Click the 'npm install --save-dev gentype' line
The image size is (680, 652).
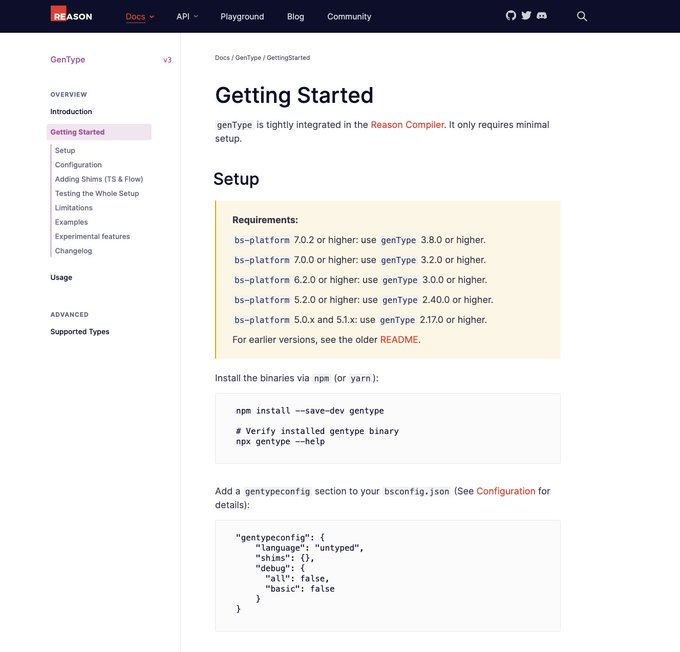click(x=310, y=411)
